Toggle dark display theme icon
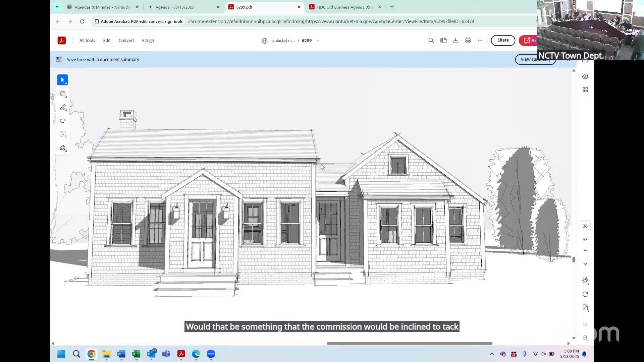Image resolution: width=644 pixels, height=362 pixels. (x=585, y=281)
